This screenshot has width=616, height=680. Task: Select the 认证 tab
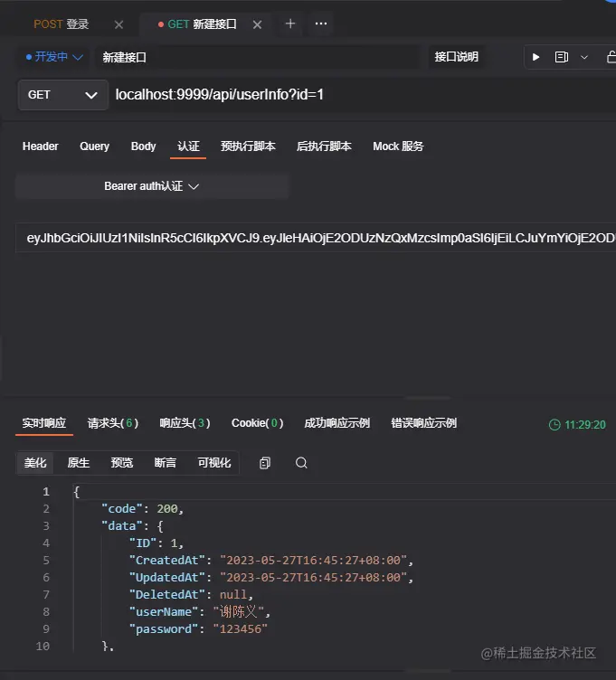coord(188,146)
